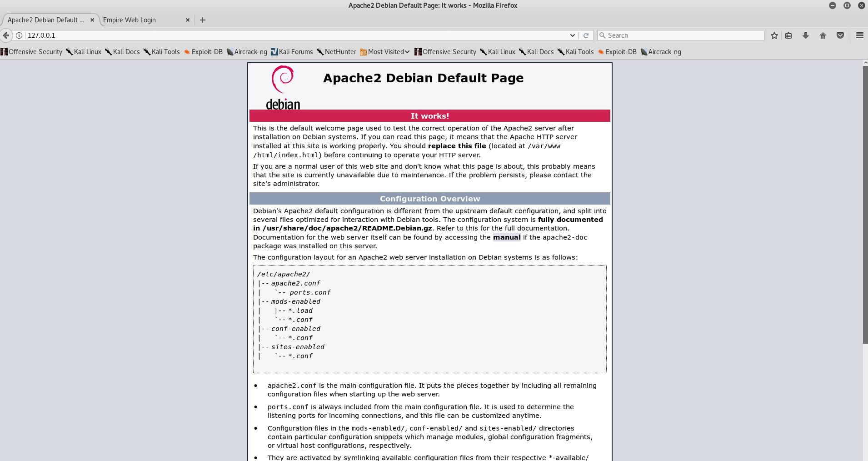This screenshot has height=461, width=868.
Task: Open the Firefox hamburger menu
Action: [x=859, y=35]
